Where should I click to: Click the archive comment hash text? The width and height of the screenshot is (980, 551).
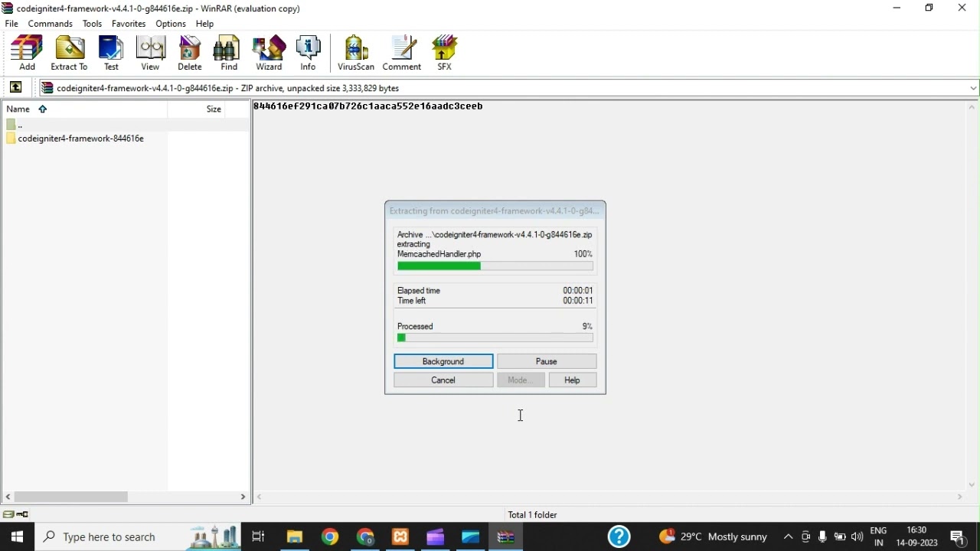368,107
